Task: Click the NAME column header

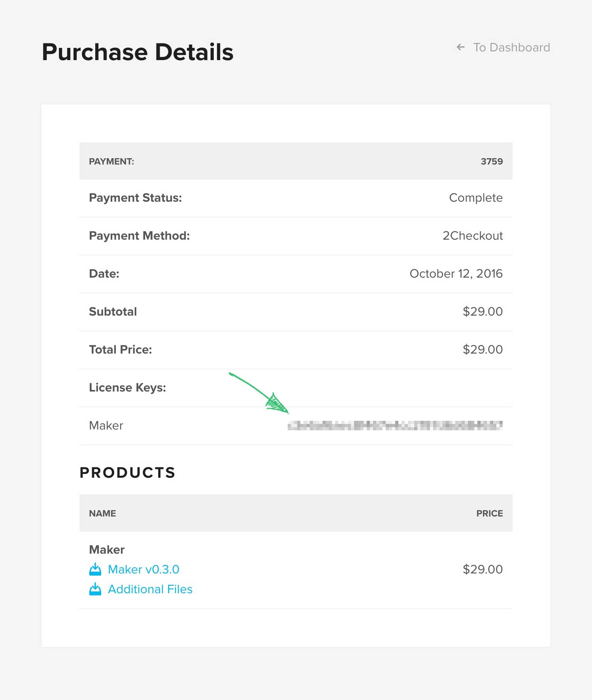Action: pyautogui.click(x=102, y=513)
